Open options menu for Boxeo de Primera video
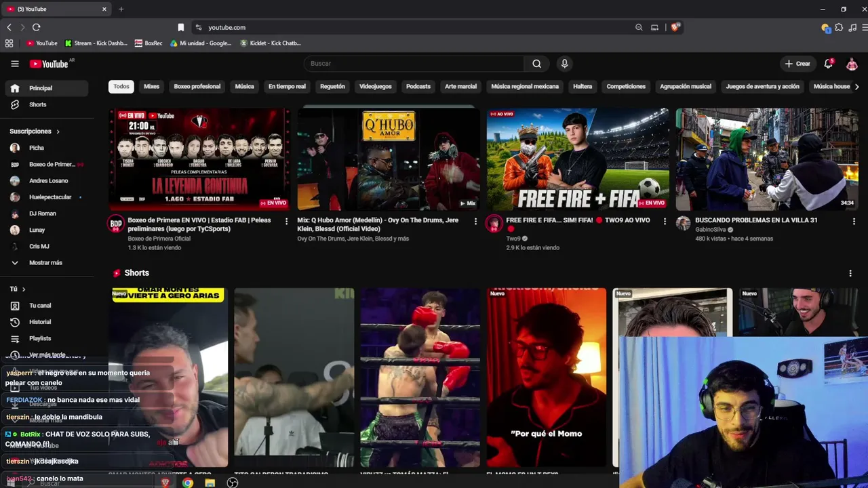The image size is (868, 488). coord(286,222)
